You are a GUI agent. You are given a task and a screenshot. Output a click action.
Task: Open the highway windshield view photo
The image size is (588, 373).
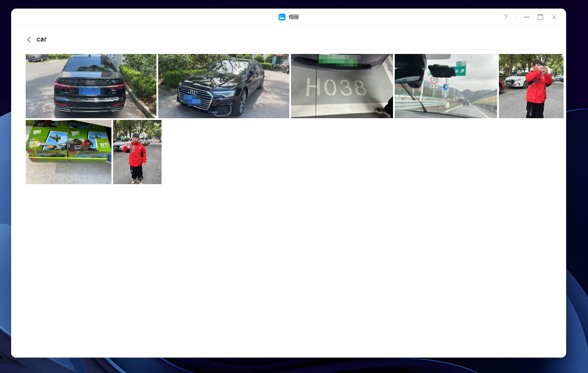tap(446, 86)
